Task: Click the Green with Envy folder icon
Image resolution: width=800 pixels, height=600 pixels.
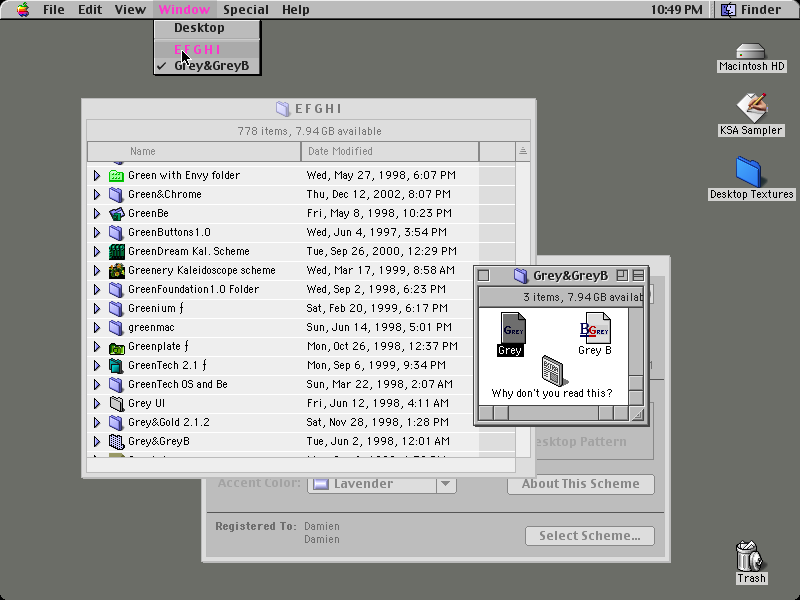Action: point(116,176)
